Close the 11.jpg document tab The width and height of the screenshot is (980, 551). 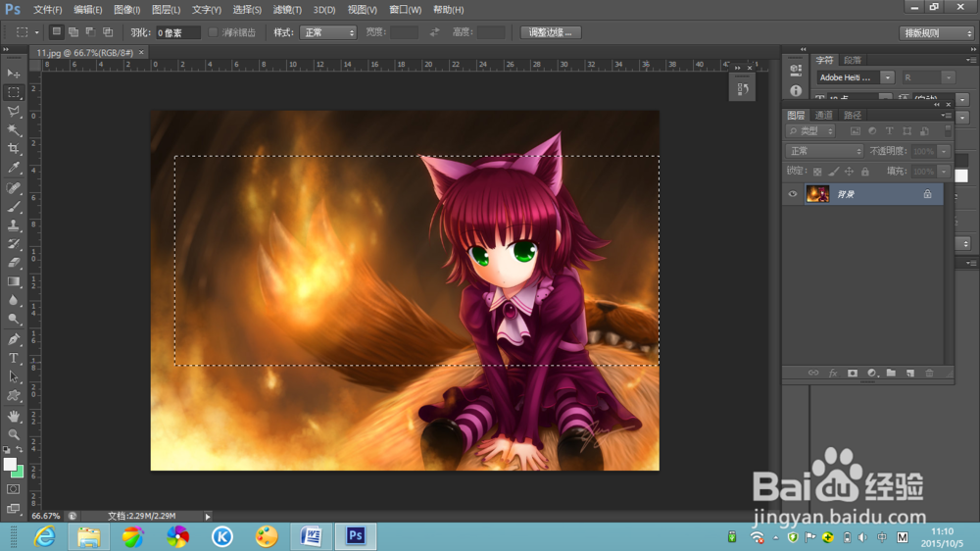coord(141,53)
